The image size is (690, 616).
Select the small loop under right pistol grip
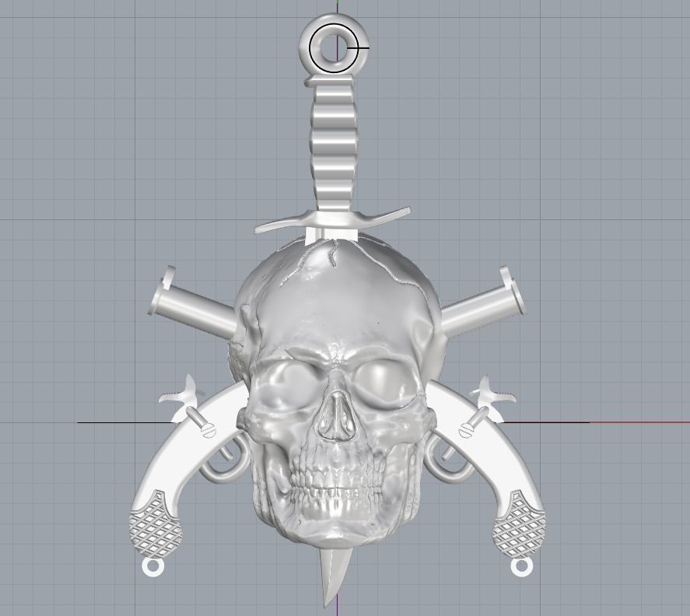click(x=522, y=567)
